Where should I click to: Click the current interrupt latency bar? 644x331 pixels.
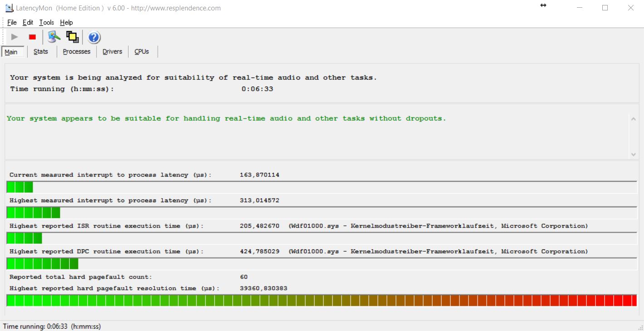[x=322, y=187]
